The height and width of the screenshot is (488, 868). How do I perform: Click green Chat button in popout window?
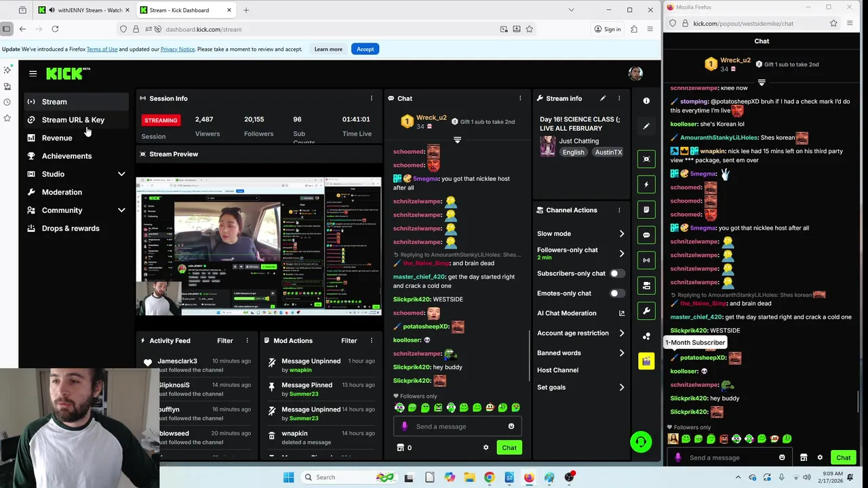tap(844, 457)
